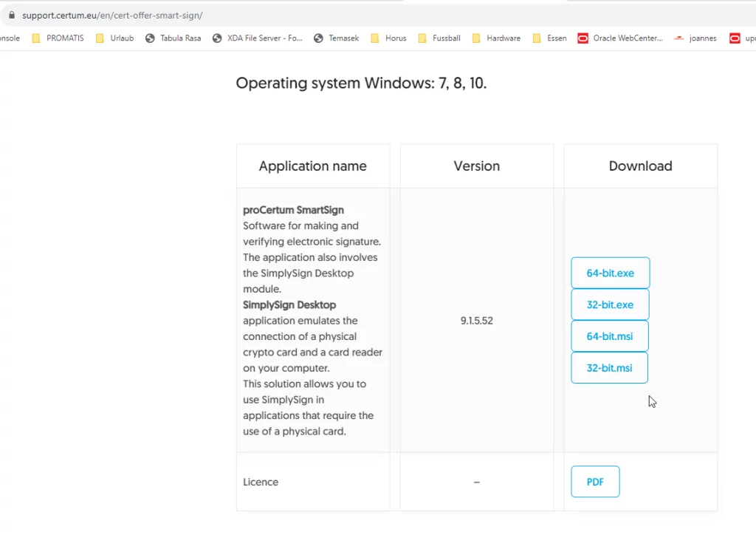The height and width of the screenshot is (535, 756).
Task: Click the padlock icon in address bar
Action: [12, 15]
